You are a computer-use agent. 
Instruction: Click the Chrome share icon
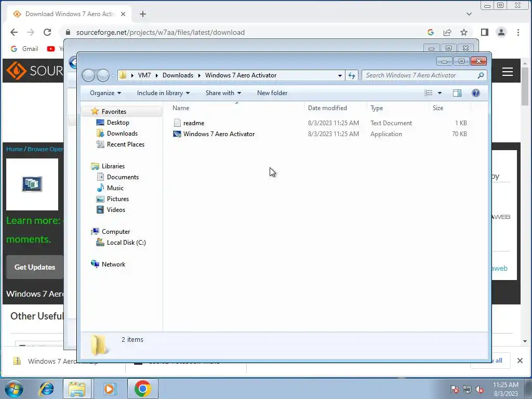(447, 32)
